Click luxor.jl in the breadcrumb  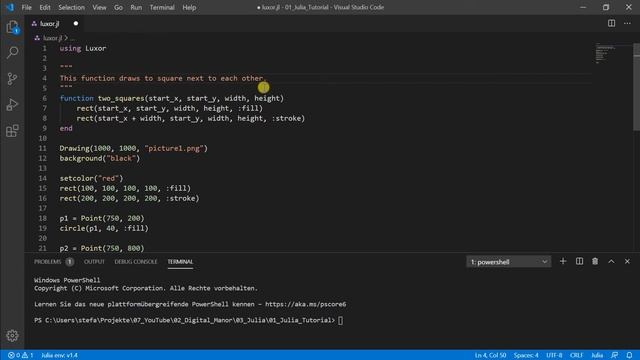point(52,38)
